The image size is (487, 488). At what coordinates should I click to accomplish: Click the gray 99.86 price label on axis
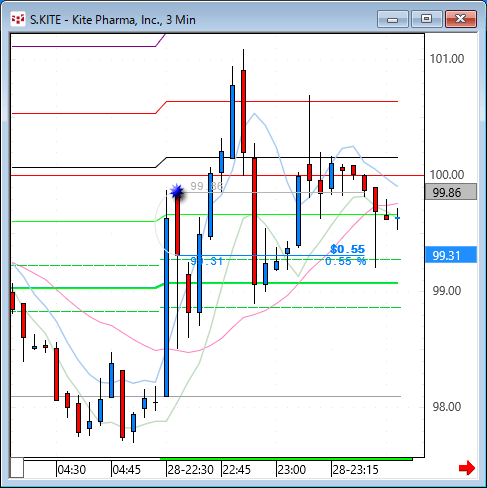451,192
